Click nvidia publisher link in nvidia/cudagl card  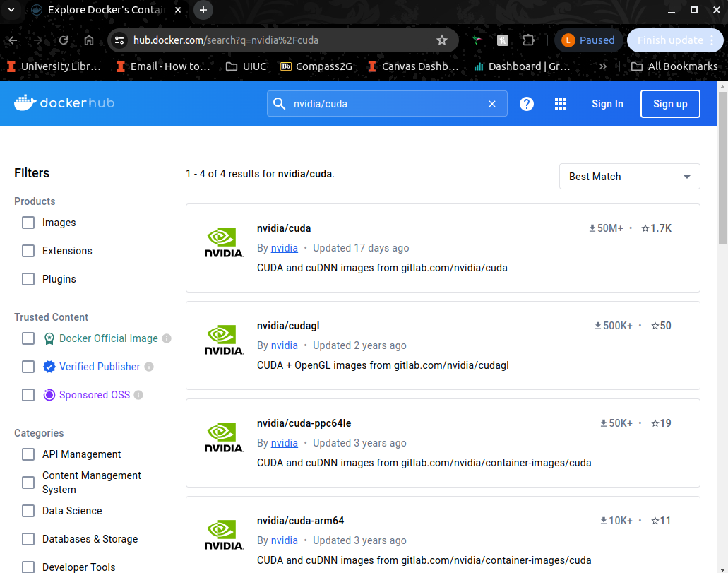284,345
